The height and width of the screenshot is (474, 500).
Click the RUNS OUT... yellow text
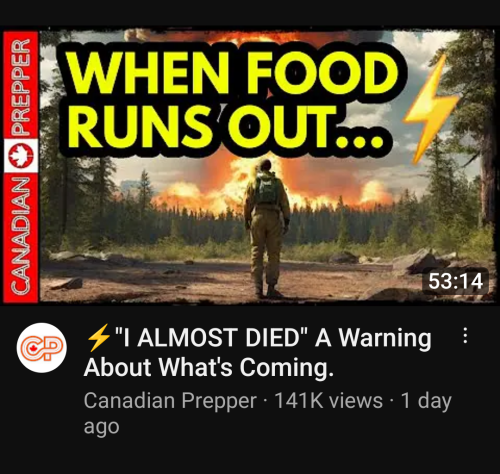pyautogui.click(x=226, y=127)
